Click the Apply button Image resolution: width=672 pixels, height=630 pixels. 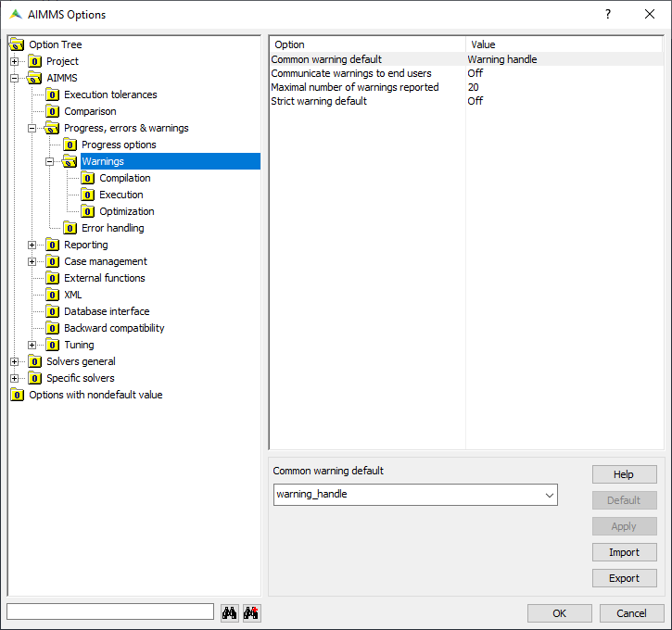pos(625,526)
